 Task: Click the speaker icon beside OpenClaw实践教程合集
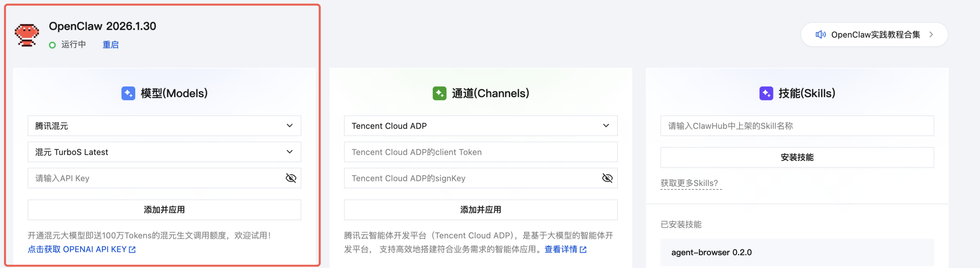click(820, 35)
